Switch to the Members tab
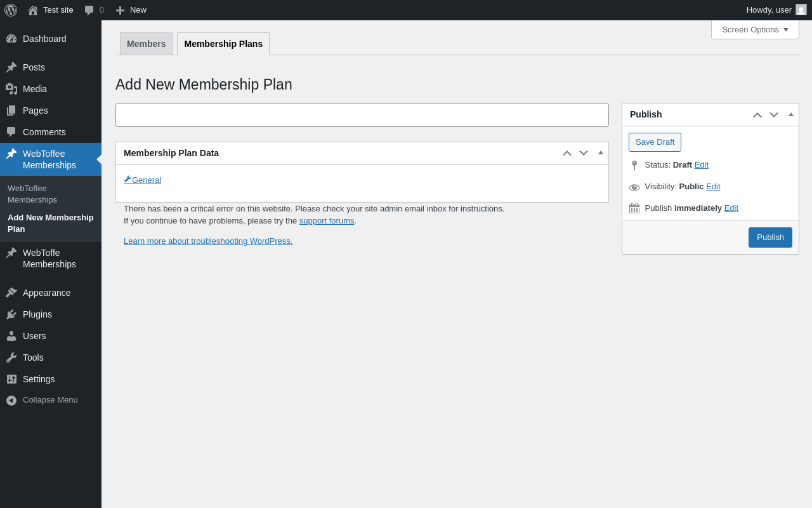 tap(146, 44)
